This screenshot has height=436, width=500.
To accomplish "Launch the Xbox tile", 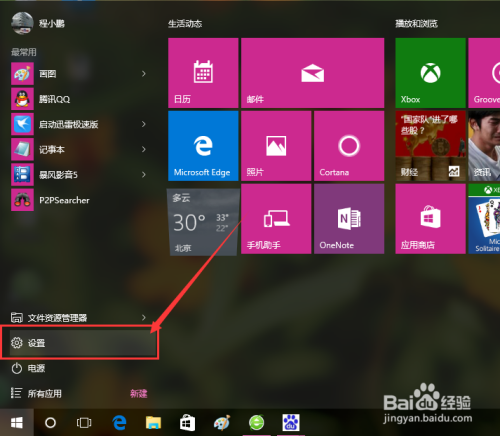I will click(x=430, y=73).
